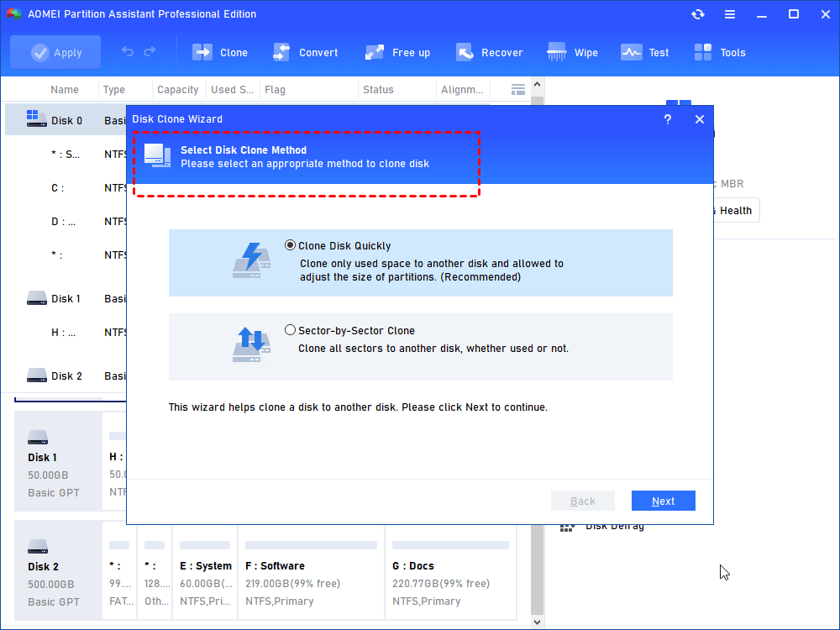The height and width of the screenshot is (630, 840).
Task: Open the Wipe toolbar menu
Action: pos(572,52)
